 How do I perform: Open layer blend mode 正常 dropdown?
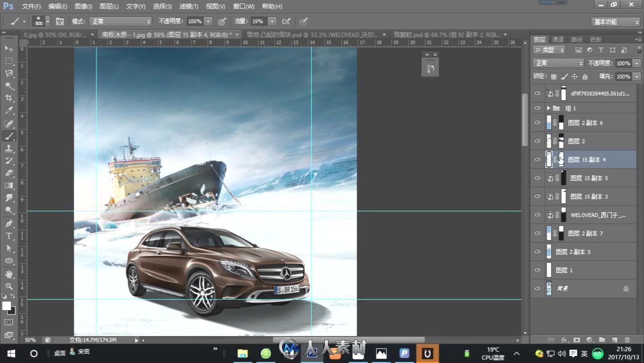point(559,63)
